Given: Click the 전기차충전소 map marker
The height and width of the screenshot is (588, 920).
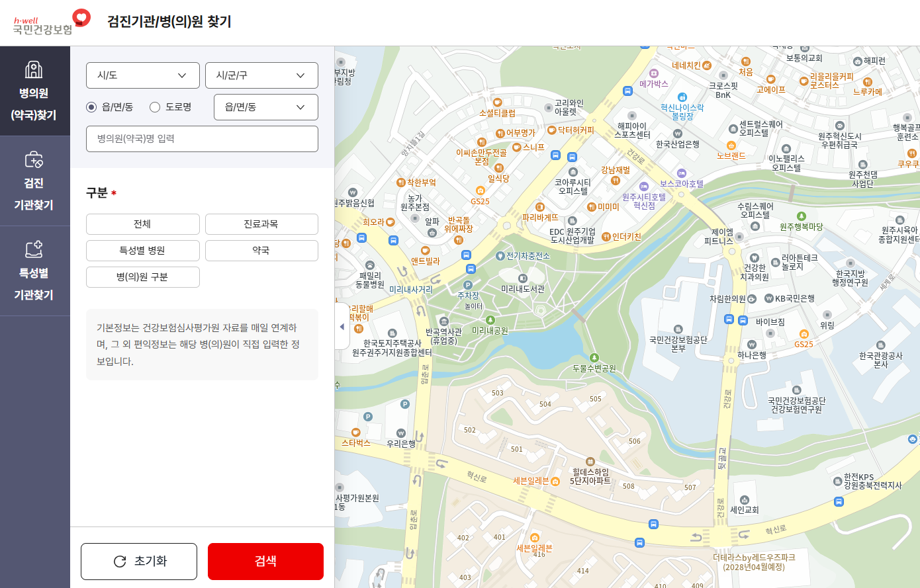Looking at the screenshot, I should pyautogui.click(x=500, y=256).
